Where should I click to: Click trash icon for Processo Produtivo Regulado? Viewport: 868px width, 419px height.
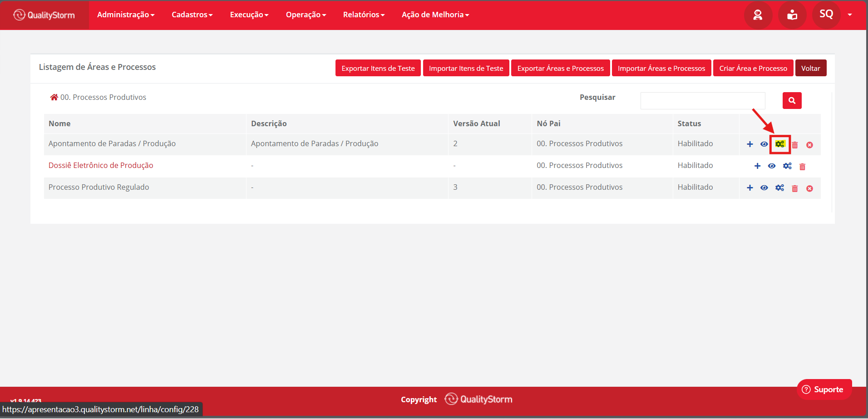click(x=795, y=188)
